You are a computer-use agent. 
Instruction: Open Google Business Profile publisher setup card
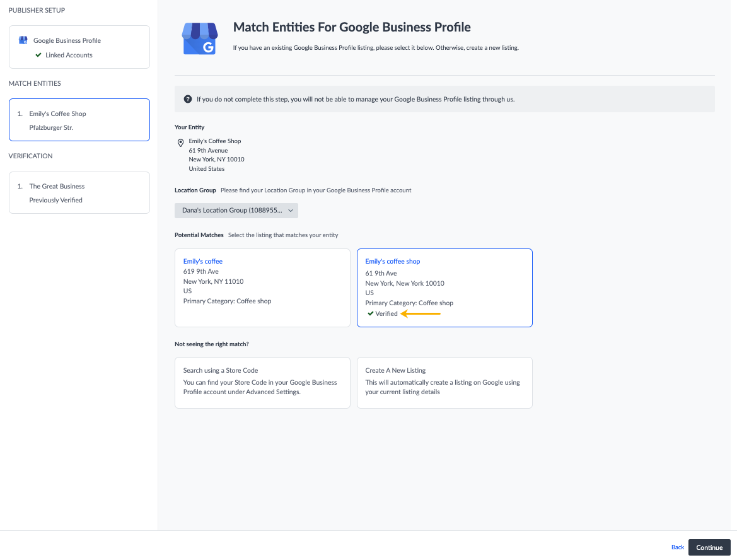(x=79, y=47)
